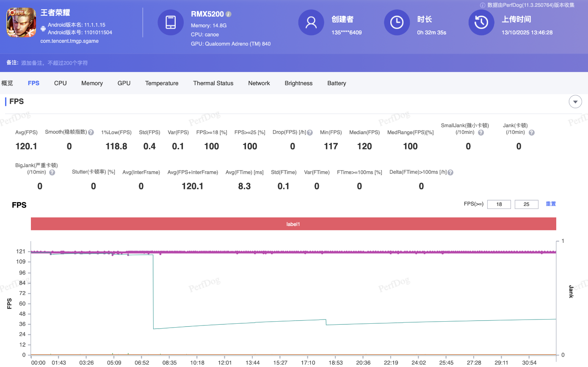Open help icon next to Smooth(稳帧指数)

(x=91, y=132)
